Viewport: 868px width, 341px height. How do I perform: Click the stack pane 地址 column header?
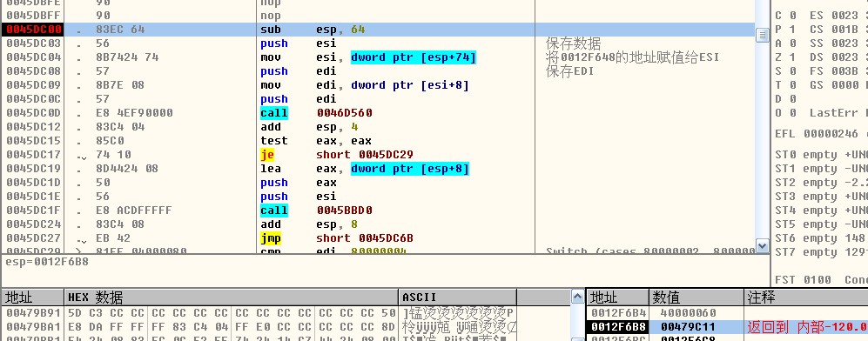tap(617, 298)
